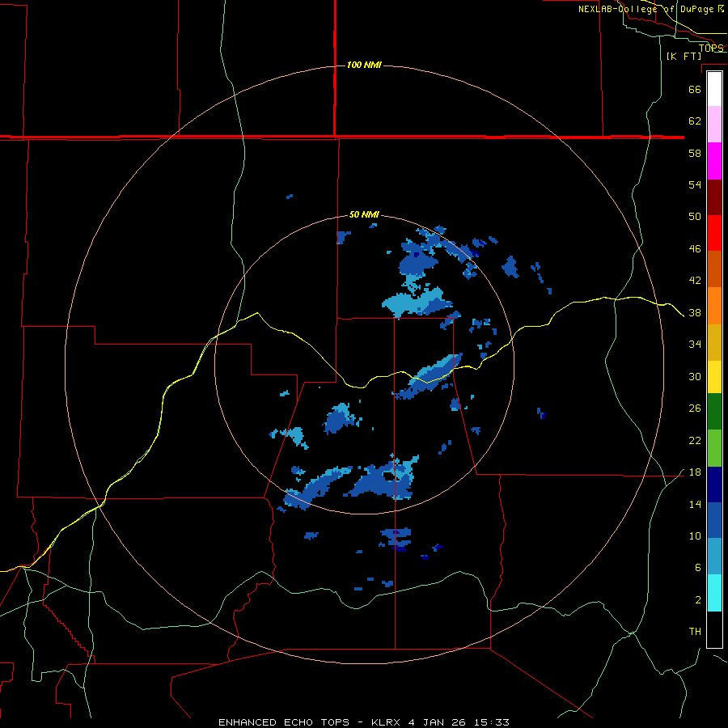Click the '4 JAN 26' date text
The width and height of the screenshot is (728, 728).
pos(437,722)
